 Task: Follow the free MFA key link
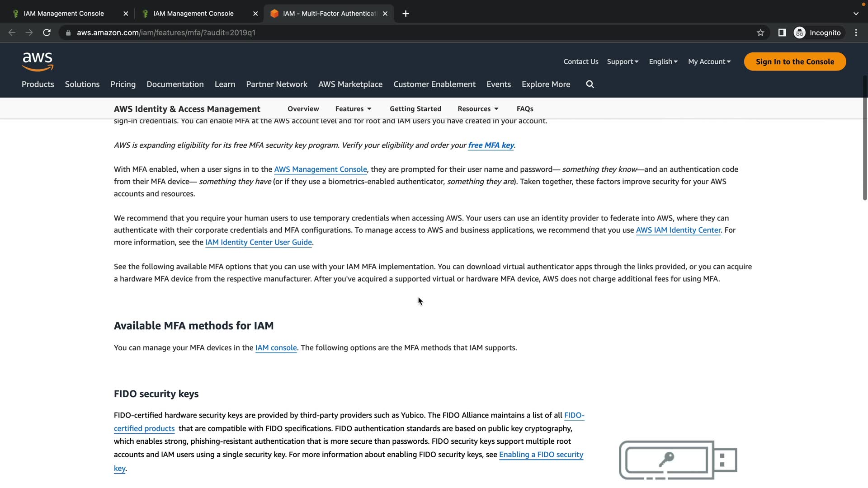coord(491,145)
